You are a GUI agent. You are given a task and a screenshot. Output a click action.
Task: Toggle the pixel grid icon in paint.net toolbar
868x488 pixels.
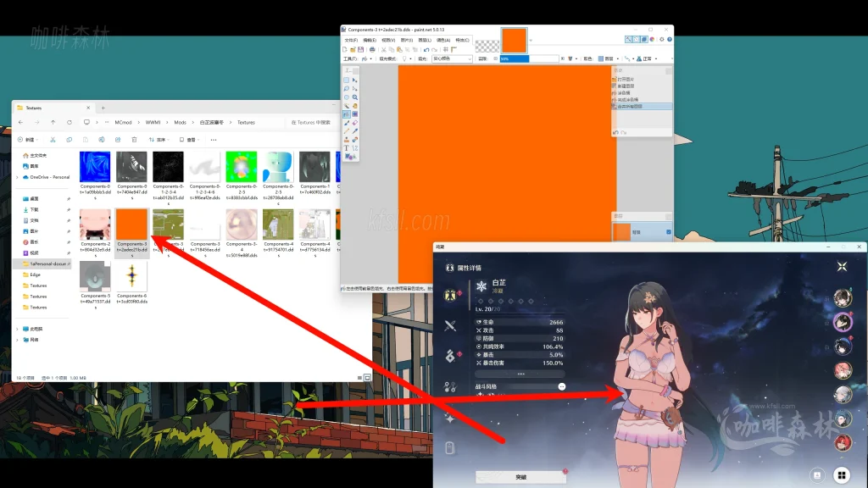pos(446,49)
